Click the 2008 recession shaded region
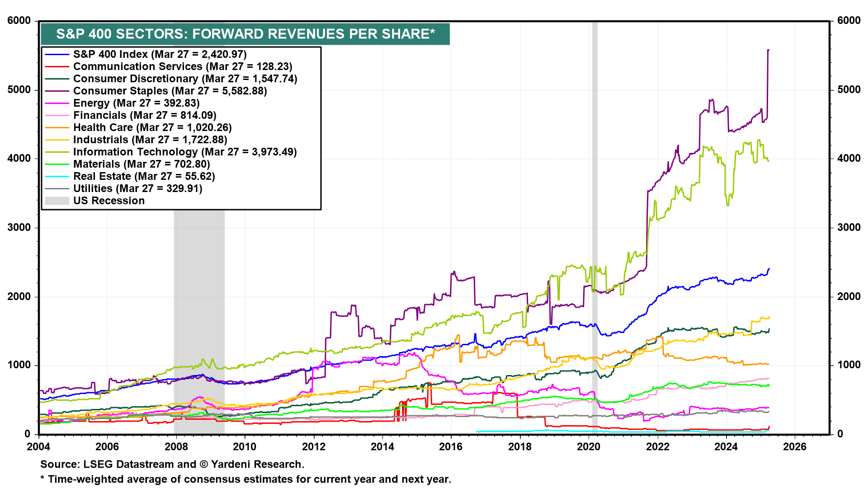This screenshot has height=488, width=868. [199, 289]
